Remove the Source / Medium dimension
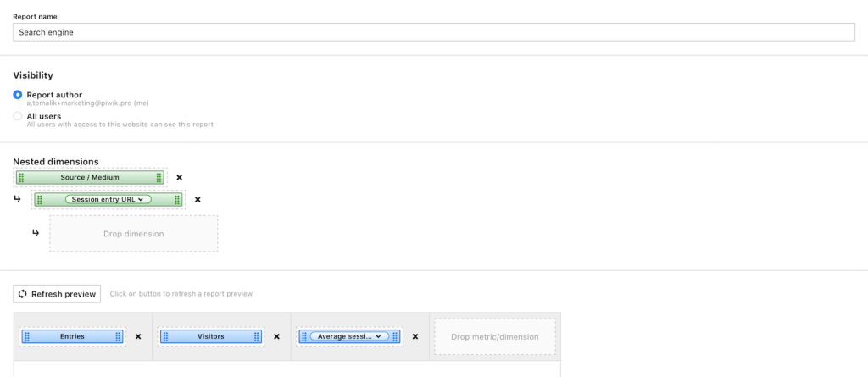The height and width of the screenshot is (377, 868). (x=179, y=178)
